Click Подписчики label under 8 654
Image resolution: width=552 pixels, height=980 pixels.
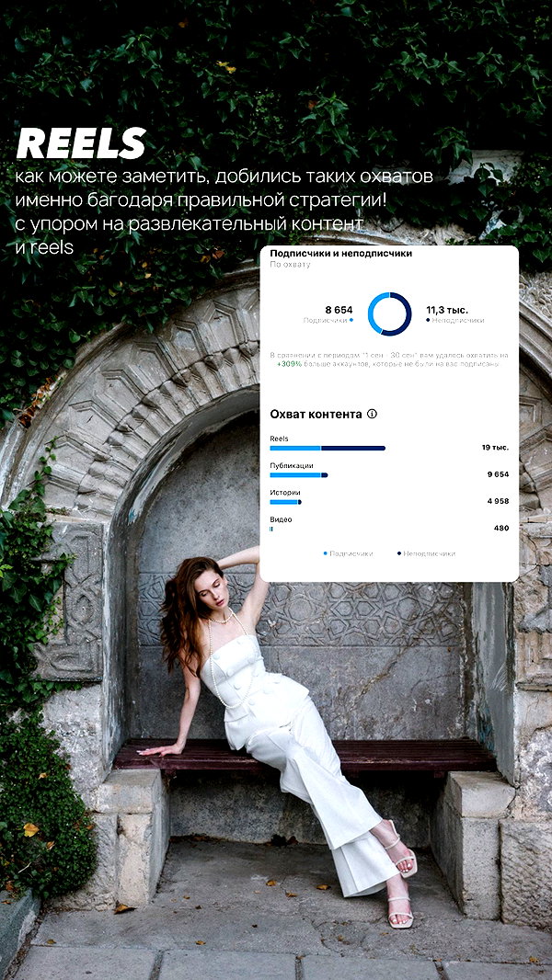325,320
